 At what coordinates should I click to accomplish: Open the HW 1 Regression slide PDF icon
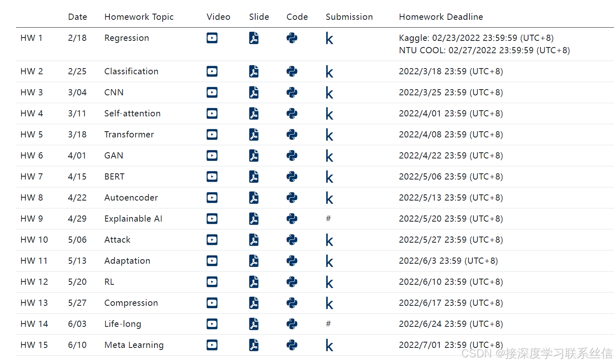click(x=254, y=38)
